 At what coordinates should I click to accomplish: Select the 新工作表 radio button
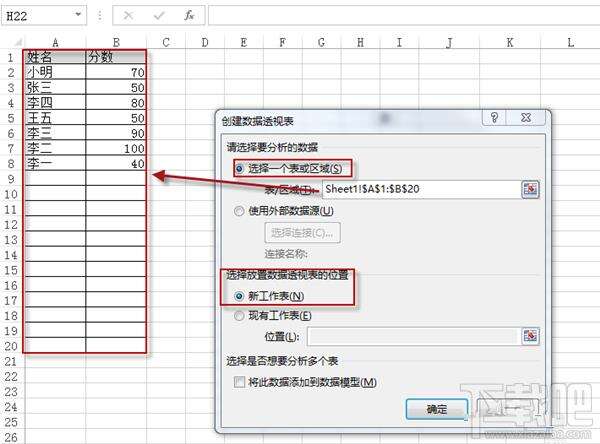point(239,296)
